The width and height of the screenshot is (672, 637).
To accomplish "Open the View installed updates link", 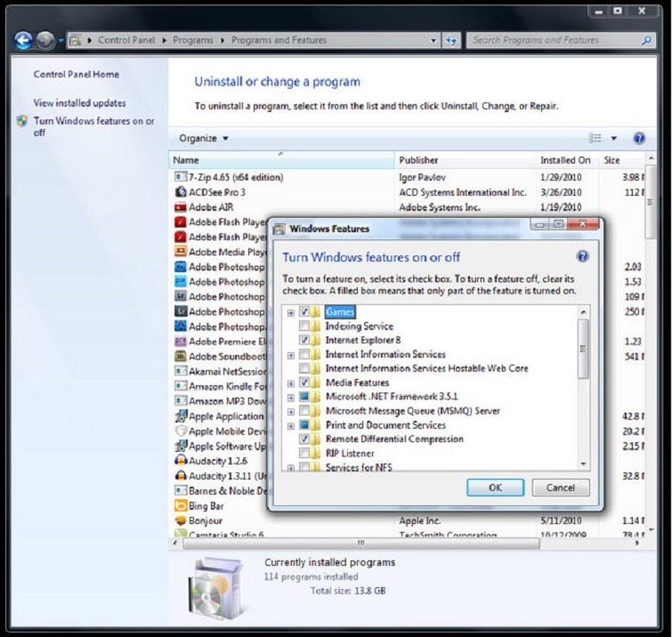I will tap(79, 103).
